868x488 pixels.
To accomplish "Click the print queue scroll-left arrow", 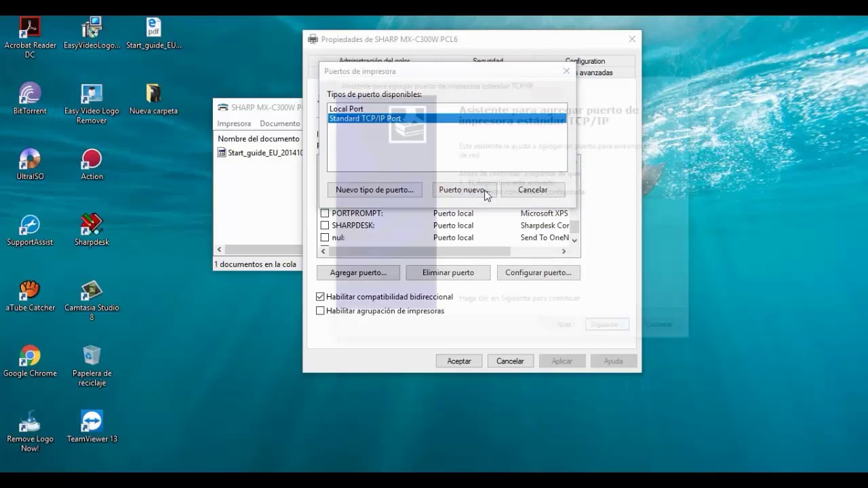I will coord(219,249).
